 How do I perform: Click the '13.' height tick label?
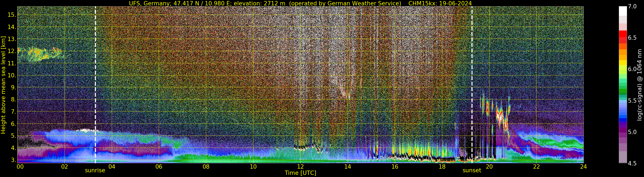pos(12,39)
